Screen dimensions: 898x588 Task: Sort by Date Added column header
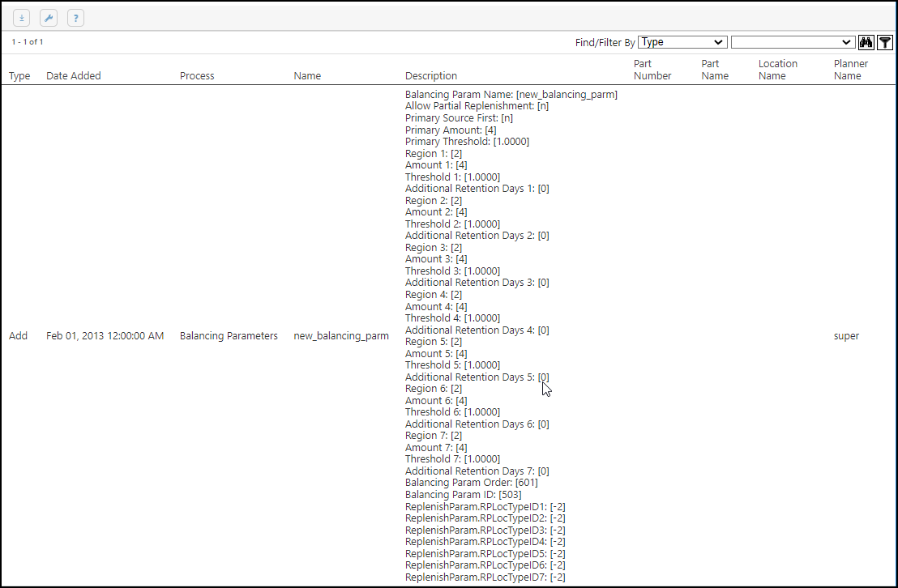click(74, 76)
